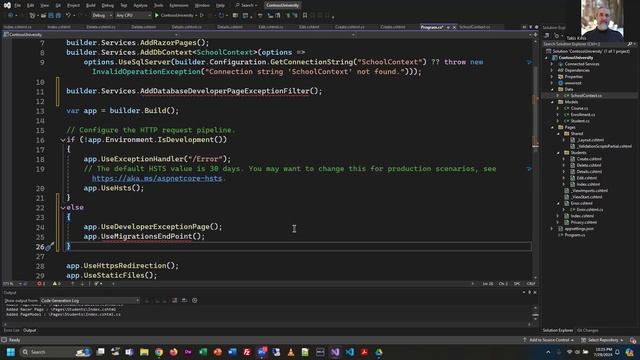The height and width of the screenshot is (360, 640).
Task: Open File Explorer from the taskbar
Action: pos(144,352)
